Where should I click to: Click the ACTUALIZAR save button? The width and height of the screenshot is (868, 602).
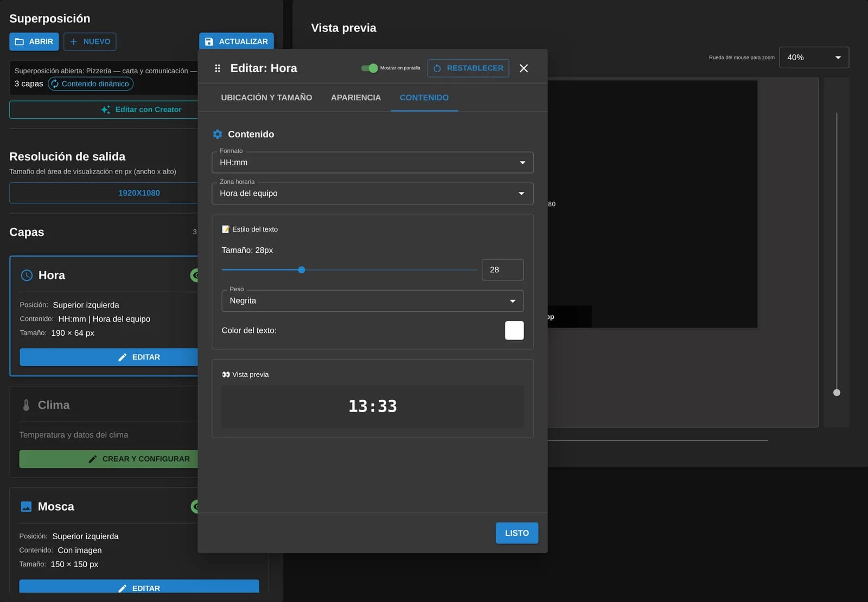(x=237, y=42)
